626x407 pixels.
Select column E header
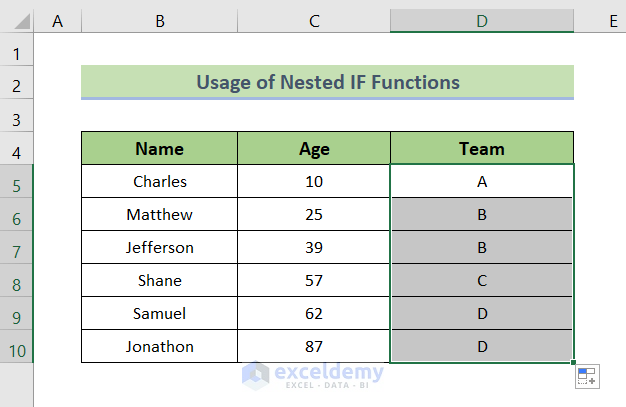pos(604,20)
